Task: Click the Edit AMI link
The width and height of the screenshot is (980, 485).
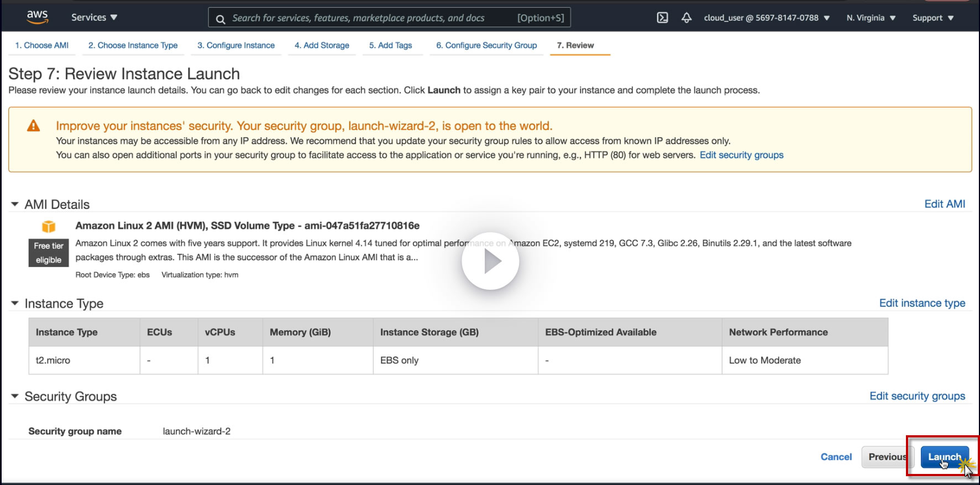Action: (x=945, y=204)
